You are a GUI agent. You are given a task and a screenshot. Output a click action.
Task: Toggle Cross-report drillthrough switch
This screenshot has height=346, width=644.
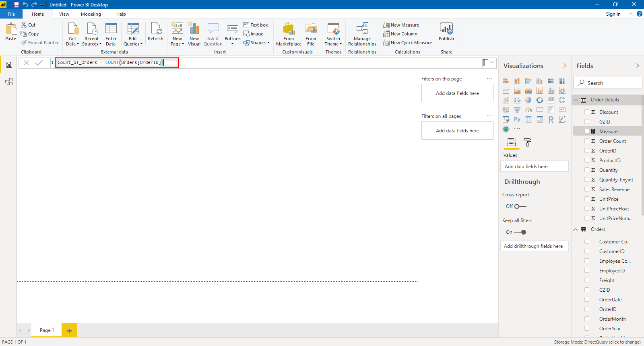[x=520, y=206]
